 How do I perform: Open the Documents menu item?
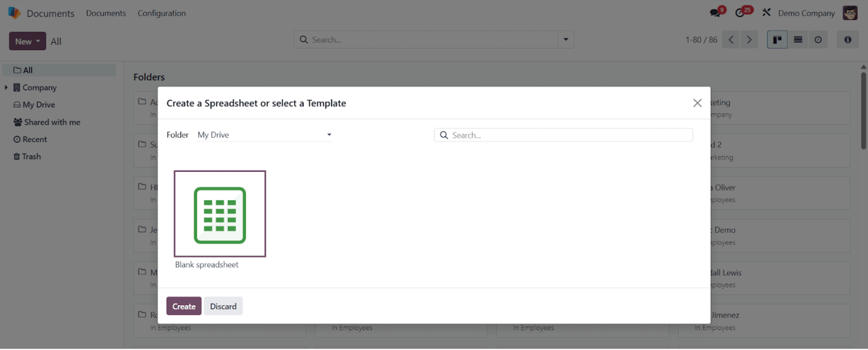click(106, 13)
